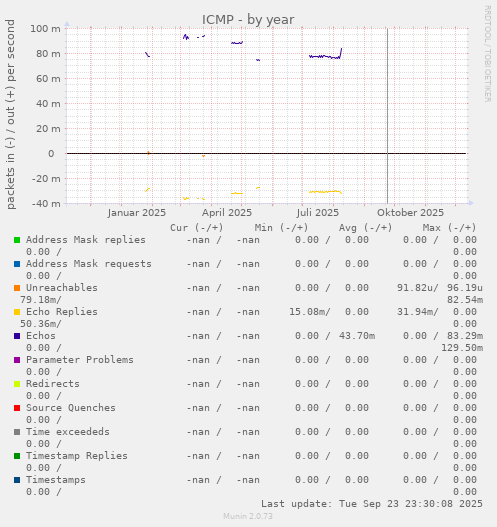Click the dark green Timestamp Replies swatch
The width and height of the screenshot is (497, 527).
tap(17, 456)
